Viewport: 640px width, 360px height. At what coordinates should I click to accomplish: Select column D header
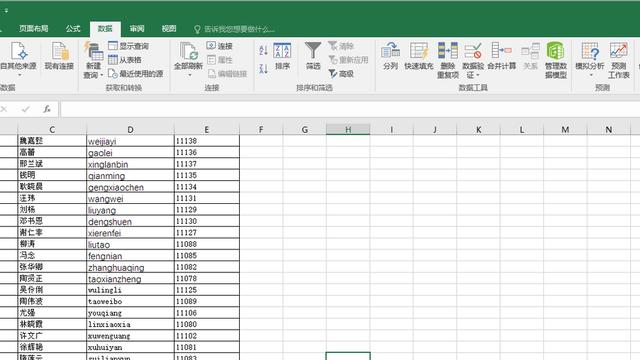coord(130,129)
